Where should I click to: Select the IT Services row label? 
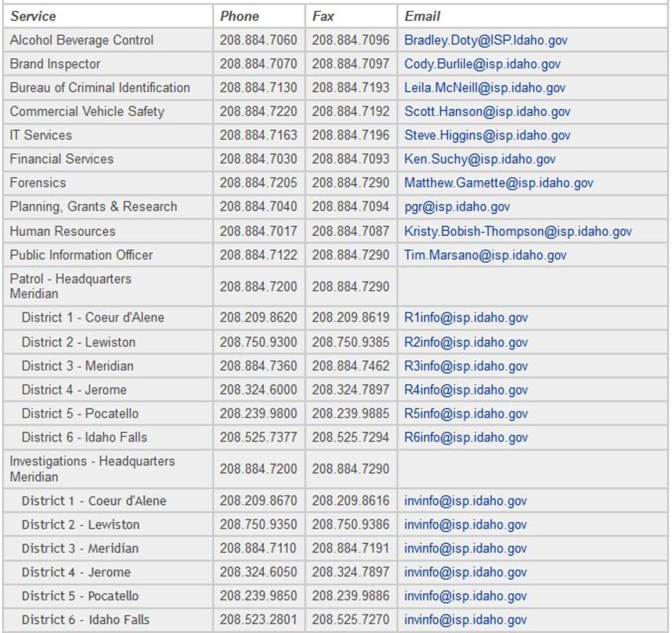coord(41,136)
